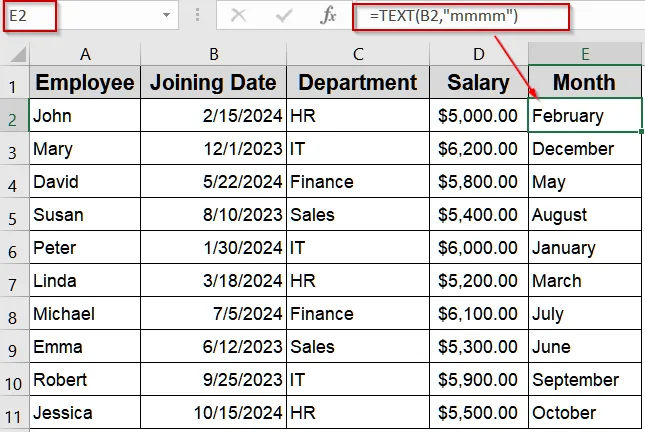
Task: Select Robert's IT department cell
Action: pos(358,379)
